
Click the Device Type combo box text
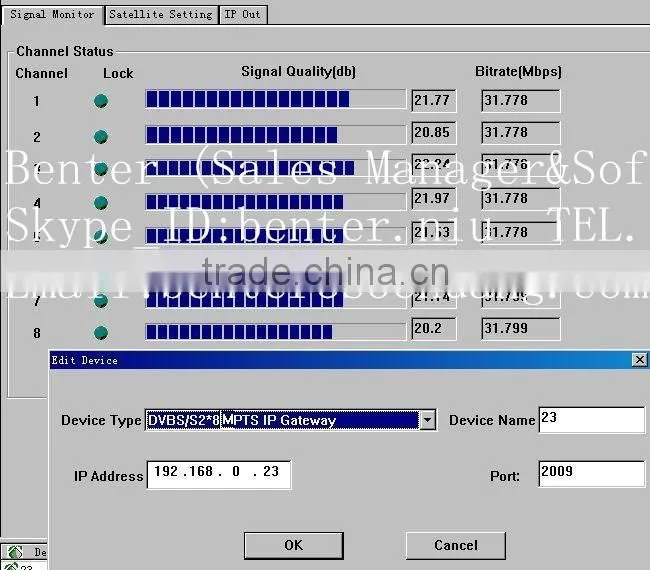[x=282, y=420]
